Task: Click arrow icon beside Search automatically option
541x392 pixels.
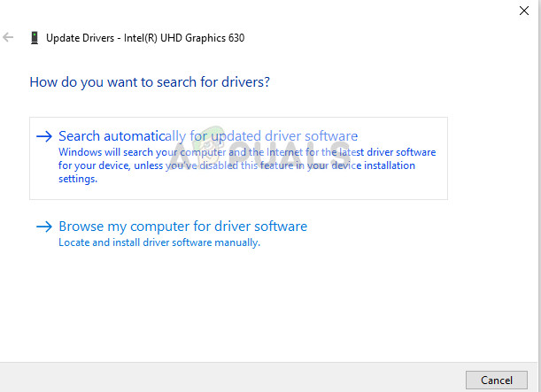Action: point(44,136)
